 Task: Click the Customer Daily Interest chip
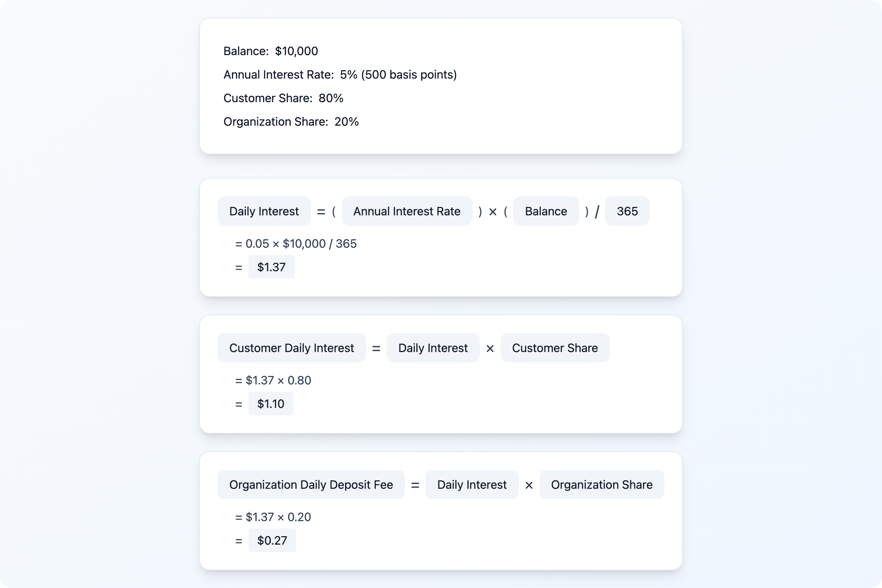291,348
